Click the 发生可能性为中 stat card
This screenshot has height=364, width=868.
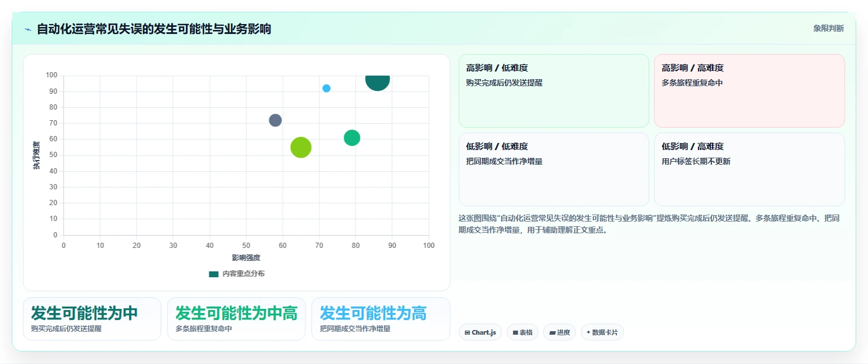(92, 319)
